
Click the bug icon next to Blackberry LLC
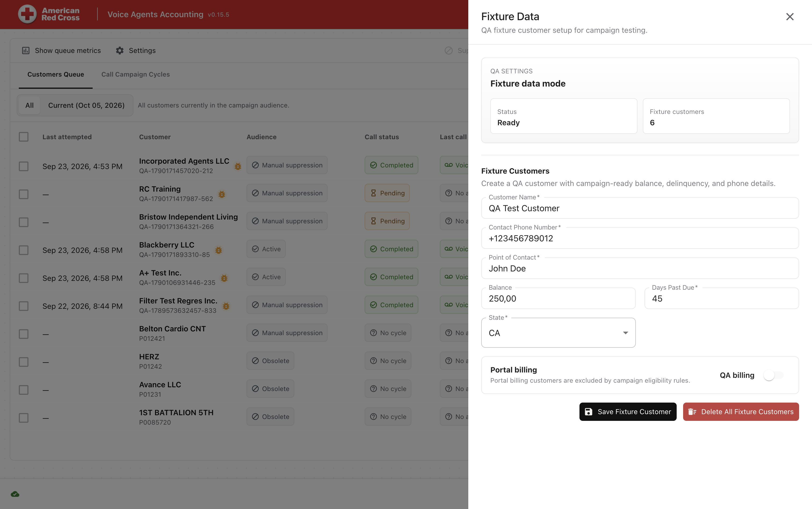click(219, 250)
